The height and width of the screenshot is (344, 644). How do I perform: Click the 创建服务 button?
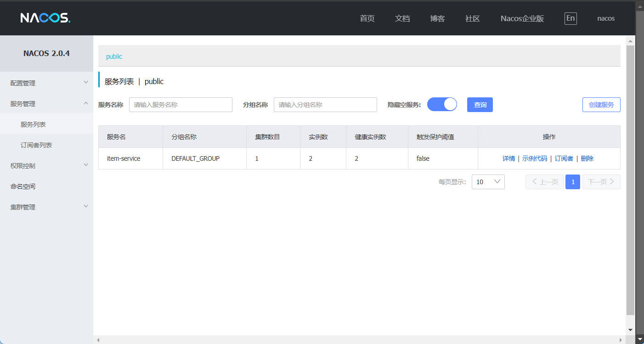[601, 105]
